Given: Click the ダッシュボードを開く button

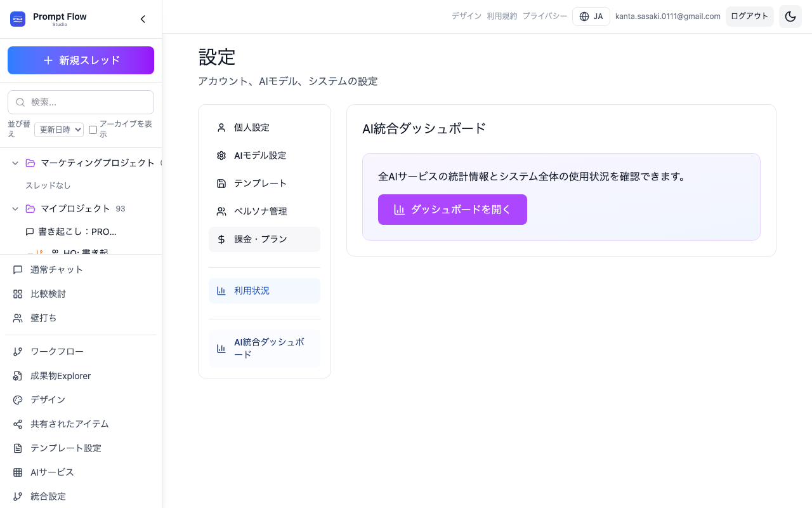Looking at the screenshot, I should tap(452, 210).
